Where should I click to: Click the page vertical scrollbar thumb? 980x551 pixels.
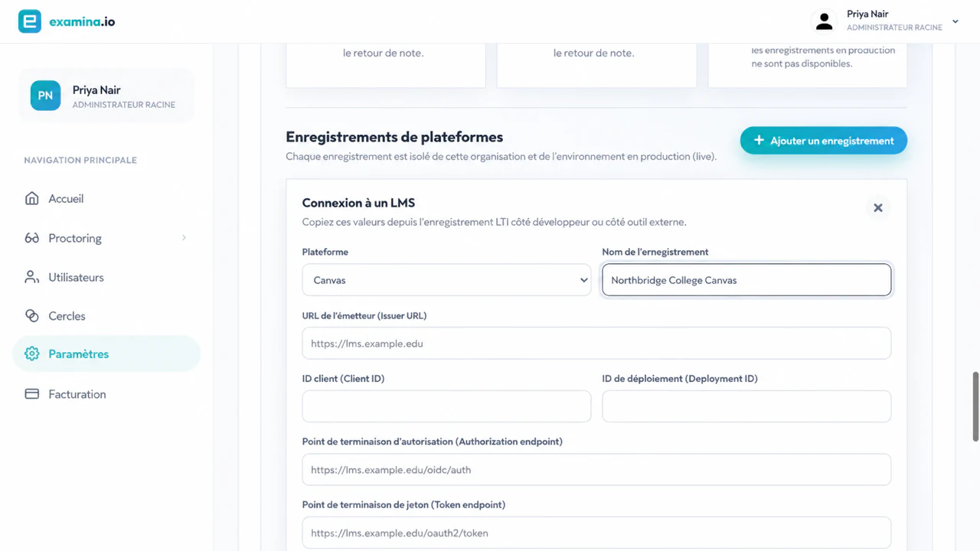pos(975,406)
